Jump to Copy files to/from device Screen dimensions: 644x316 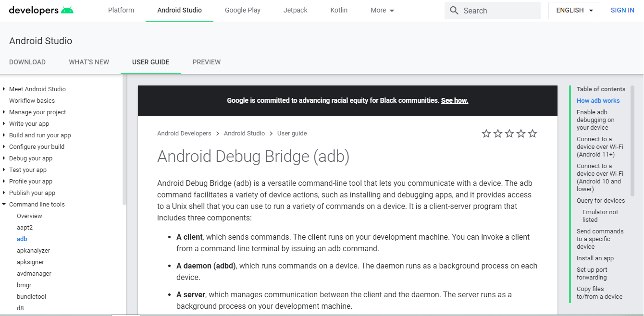[x=599, y=292]
